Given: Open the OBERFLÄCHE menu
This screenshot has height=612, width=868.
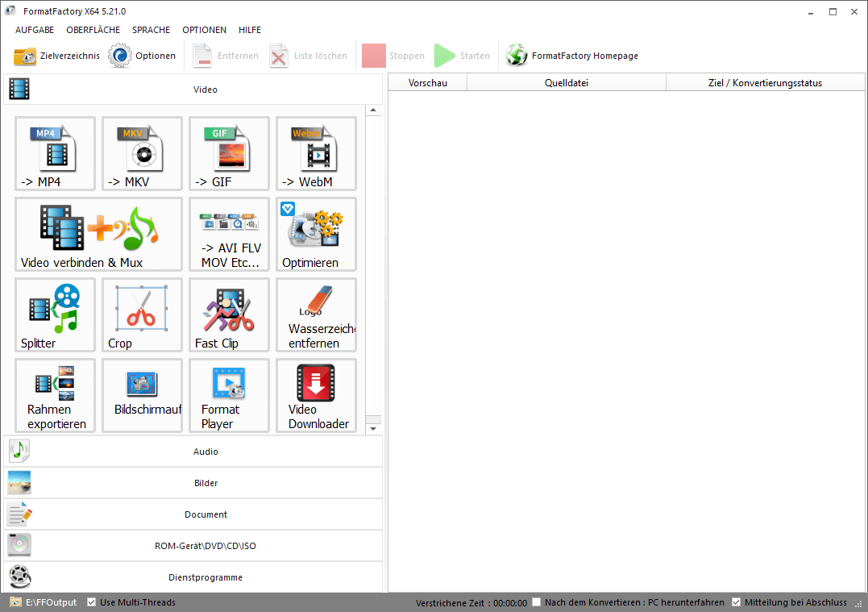Looking at the screenshot, I should [x=93, y=30].
